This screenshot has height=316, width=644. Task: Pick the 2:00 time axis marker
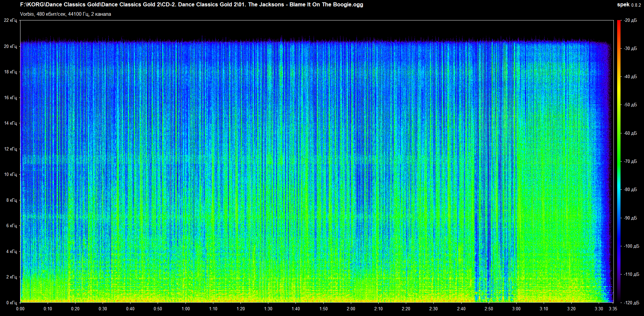351,309
